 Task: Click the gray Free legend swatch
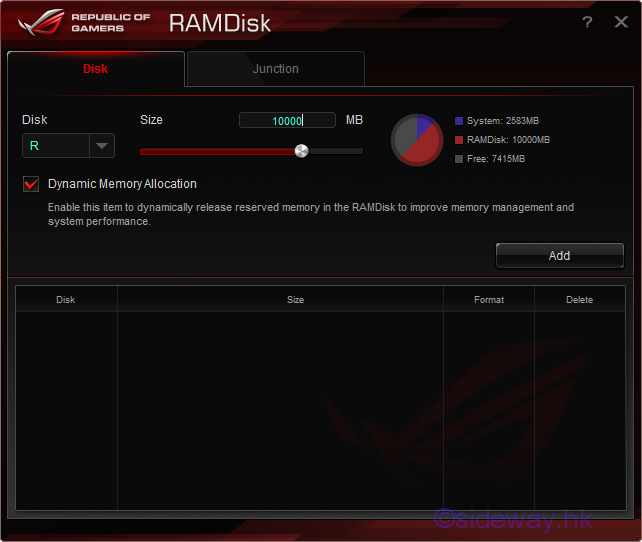(459, 159)
